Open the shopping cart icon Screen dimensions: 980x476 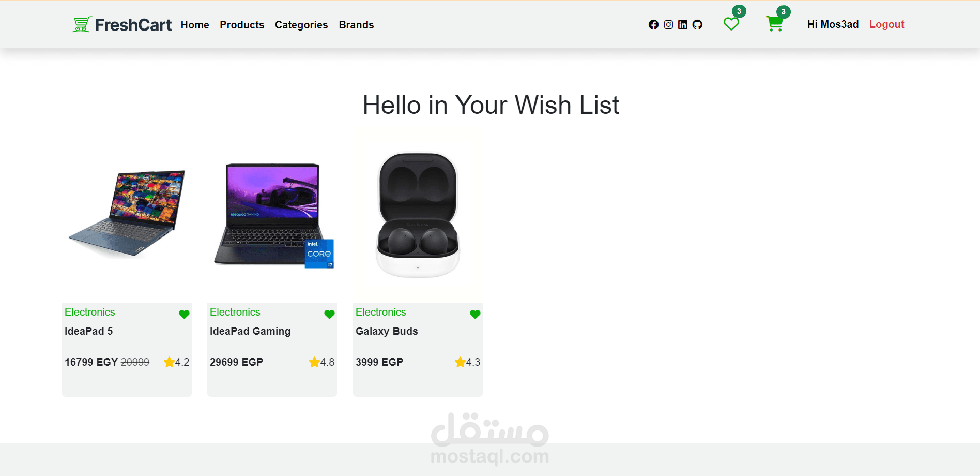[774, 24]
